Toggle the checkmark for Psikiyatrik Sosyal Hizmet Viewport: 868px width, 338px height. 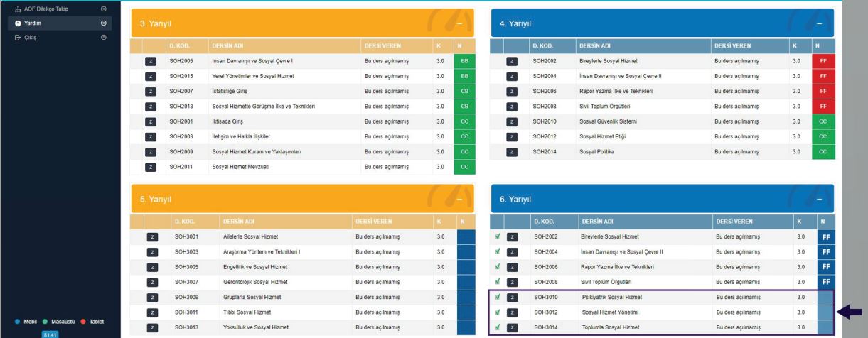pyautogui.click(x=498, y=297)
